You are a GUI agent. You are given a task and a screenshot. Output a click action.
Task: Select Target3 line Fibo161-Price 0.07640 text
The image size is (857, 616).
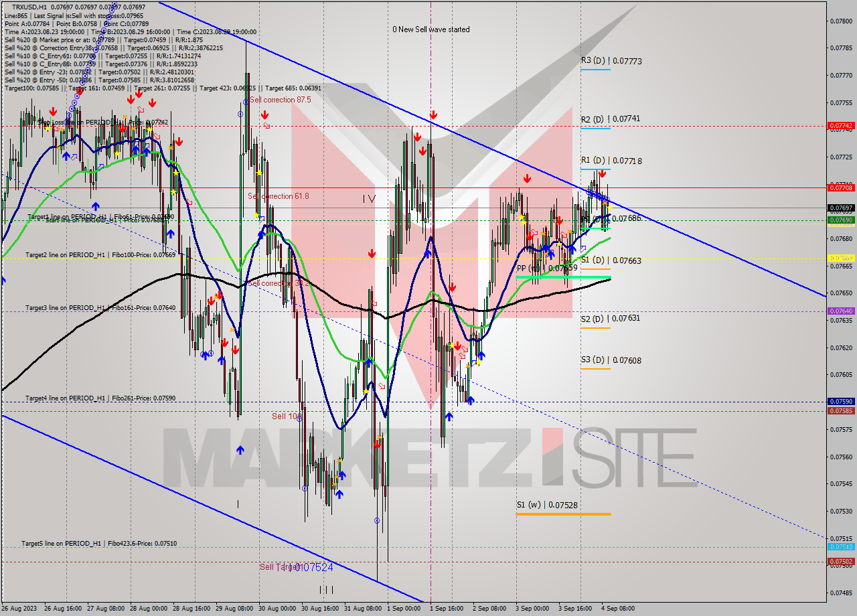pos(100,308)
